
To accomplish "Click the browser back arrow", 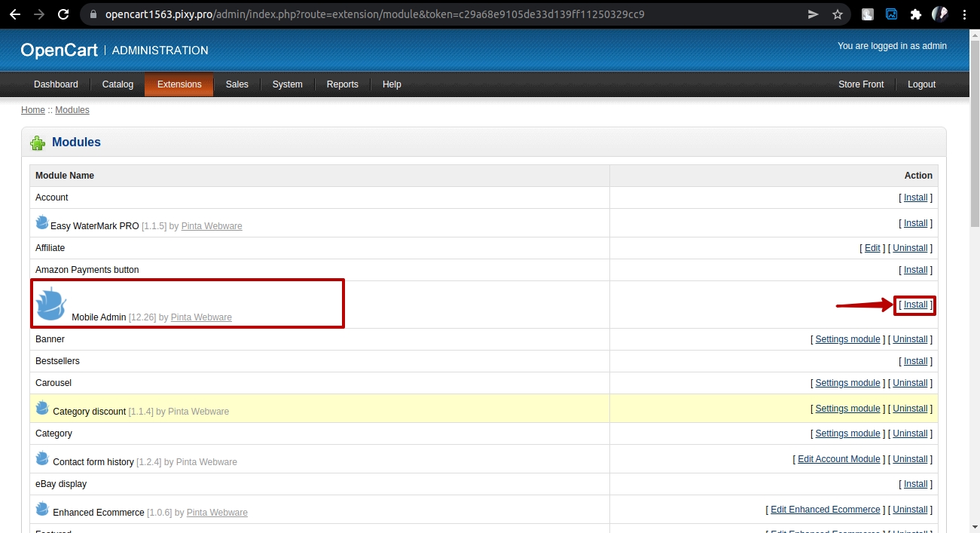I will [x=14, y=14].
